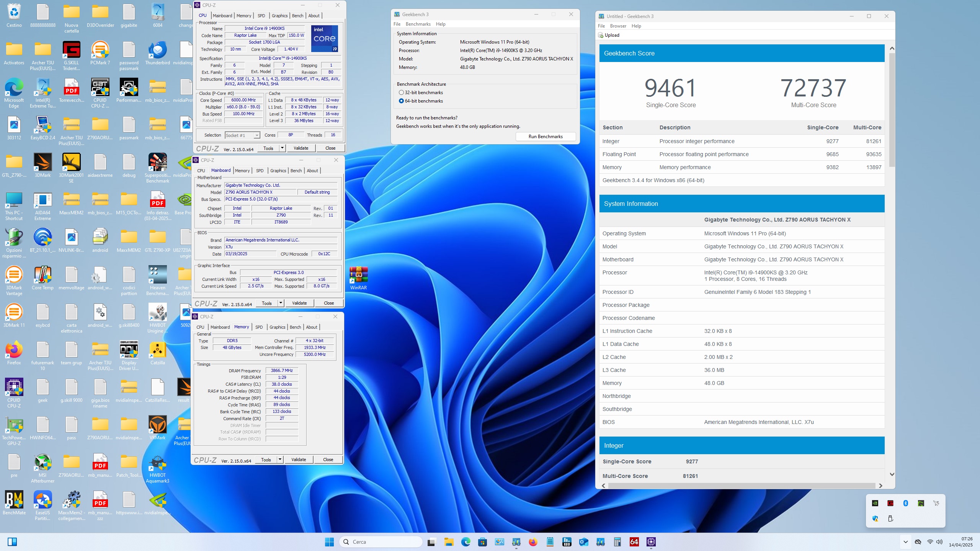The height and width of the screenshot is (551, 980).
Task: Open Cestino recycle bin icon
Action: (14, 15)
